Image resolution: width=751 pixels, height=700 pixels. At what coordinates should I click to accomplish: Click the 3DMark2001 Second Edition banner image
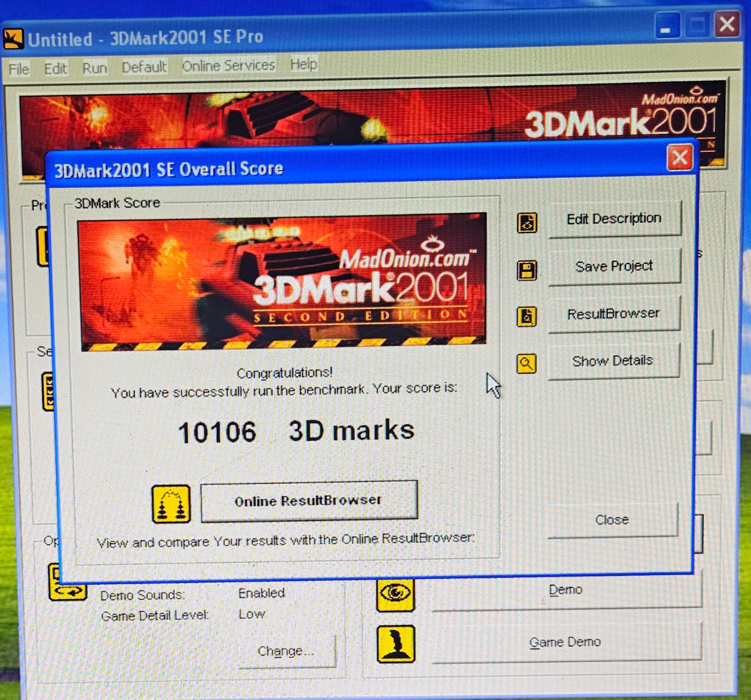(283, 282)
